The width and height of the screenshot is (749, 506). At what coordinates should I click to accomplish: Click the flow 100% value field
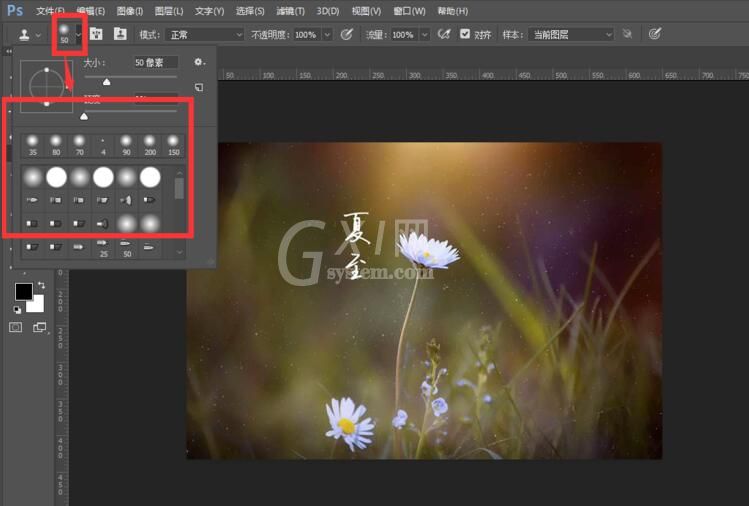click(404, 34)
